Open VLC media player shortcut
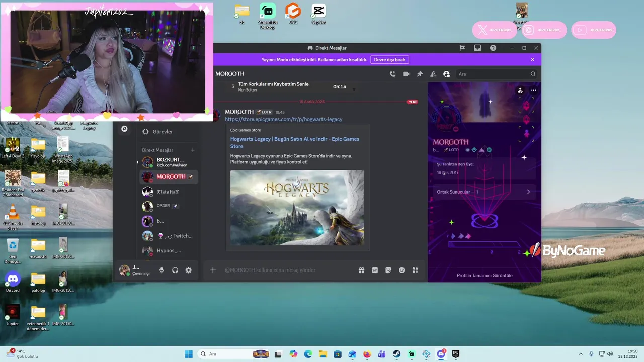 (x=13, y=217)
